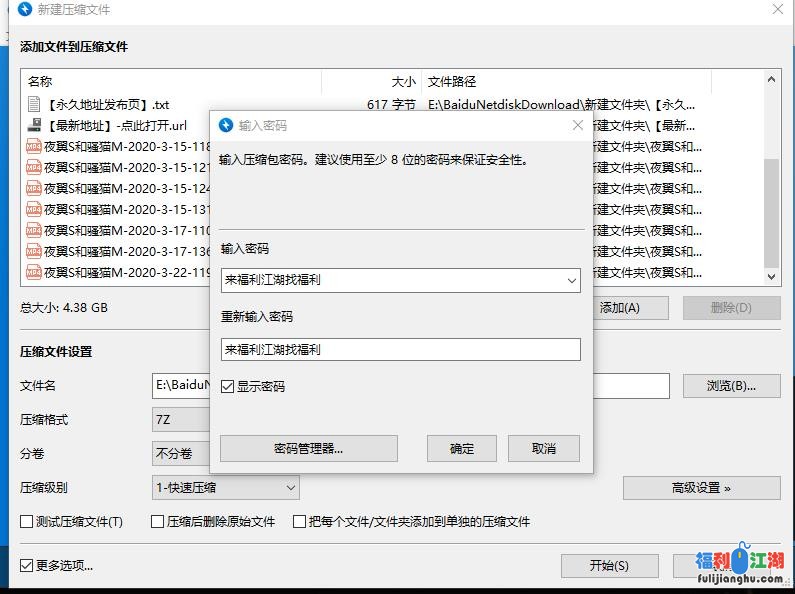Click the file list vertical scrollbar
The width and height of the screenshot is (795, 594).
[771, 200]
